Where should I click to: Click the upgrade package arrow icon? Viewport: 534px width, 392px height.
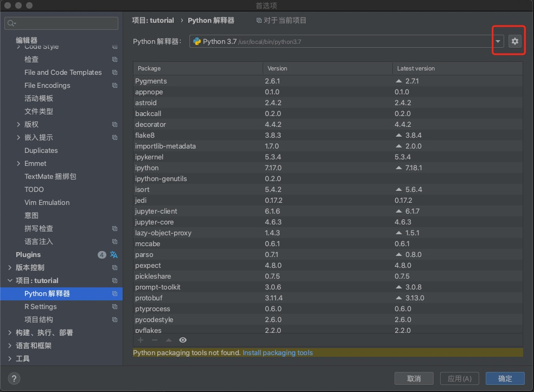point(169,340)
